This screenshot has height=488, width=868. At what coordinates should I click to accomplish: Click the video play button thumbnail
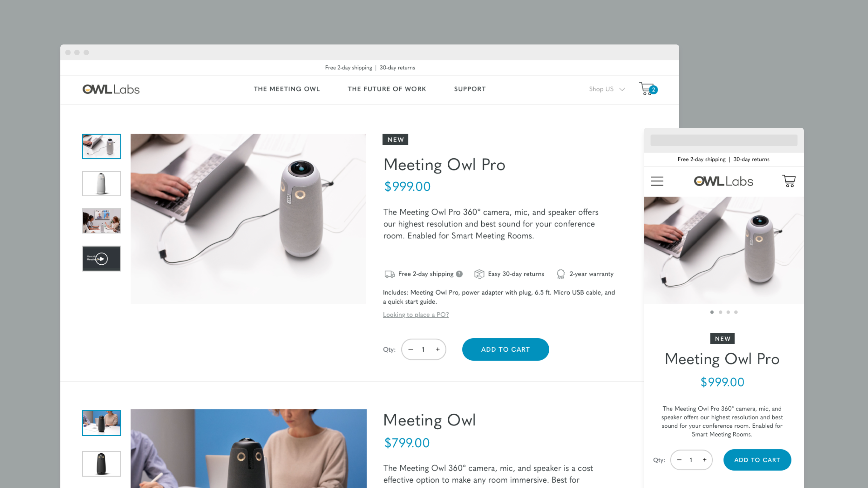click(101, 258)
